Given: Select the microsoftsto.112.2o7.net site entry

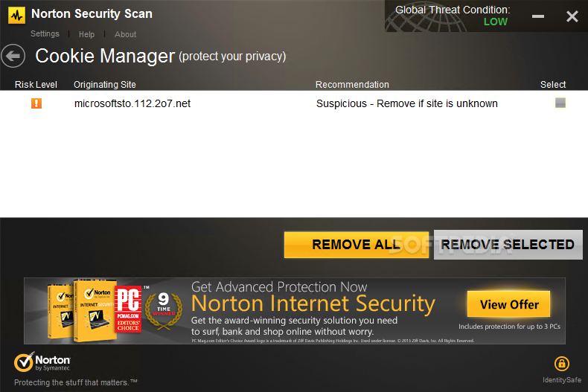Looking at the screenshot, I should pos(132,103).
